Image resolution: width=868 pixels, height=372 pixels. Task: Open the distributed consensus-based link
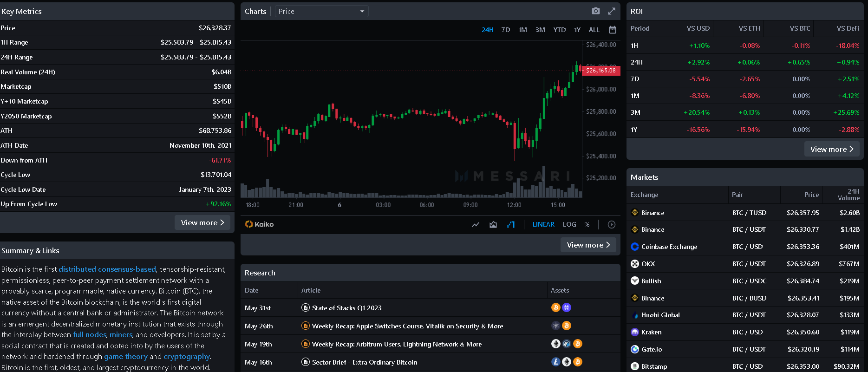click(107, 269)
